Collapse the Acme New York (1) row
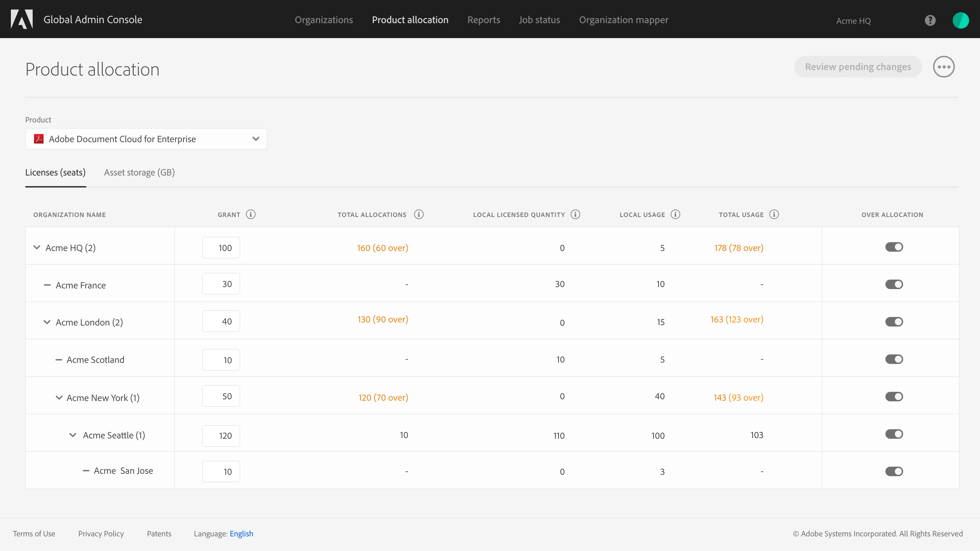The width and height of the screenshot is (980, 551). [x=59, y=397]
